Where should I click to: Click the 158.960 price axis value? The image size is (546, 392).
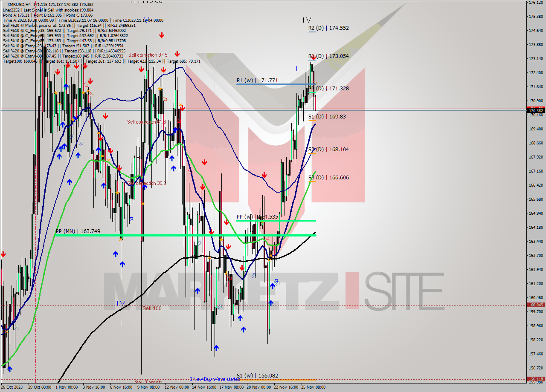click(x=535, y=326)
